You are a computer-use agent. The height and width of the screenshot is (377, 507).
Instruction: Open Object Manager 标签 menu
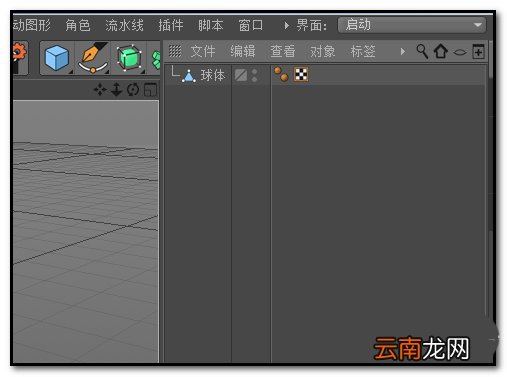pos(363,51)
